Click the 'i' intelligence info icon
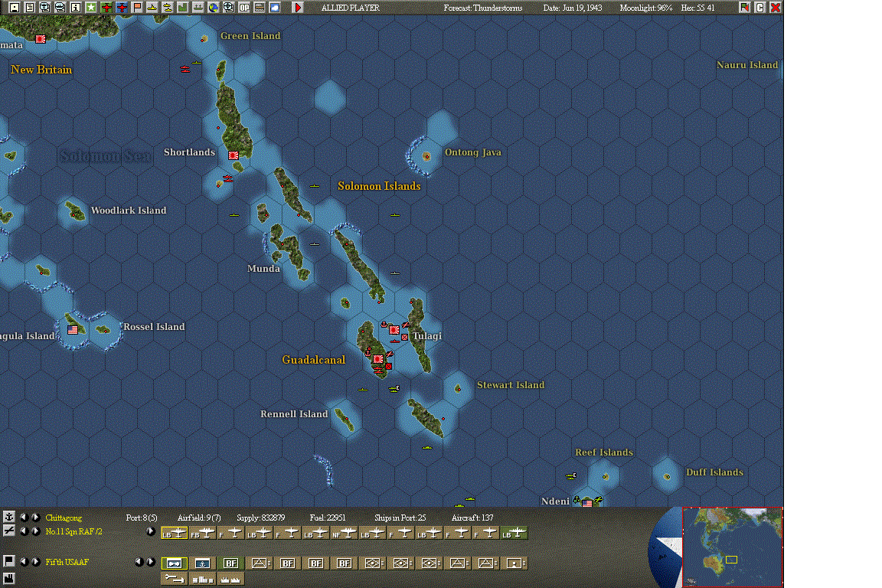This screenshot has width=882, height=588. 75,8
